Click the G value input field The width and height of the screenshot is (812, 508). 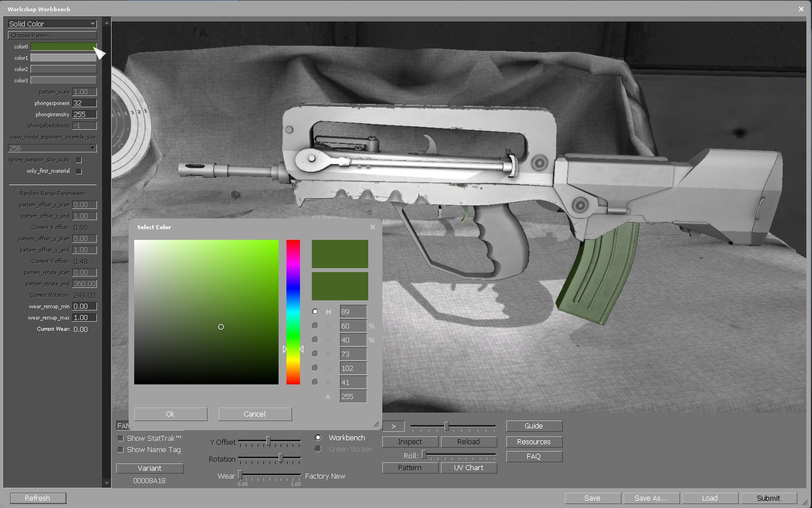(x=354, y=368)
